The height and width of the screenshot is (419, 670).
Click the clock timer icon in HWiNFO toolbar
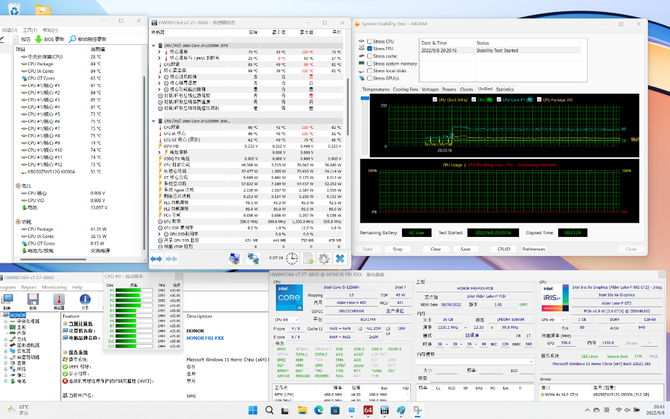click(291, 258)
